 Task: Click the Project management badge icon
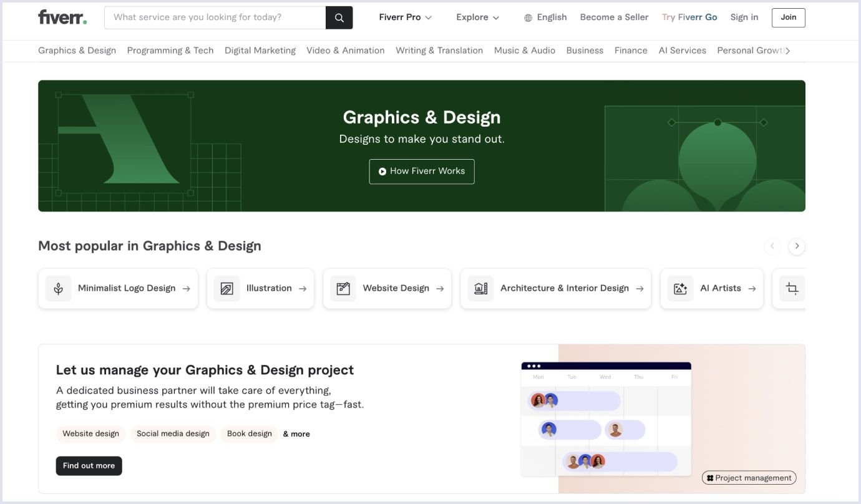pos(710,478)
